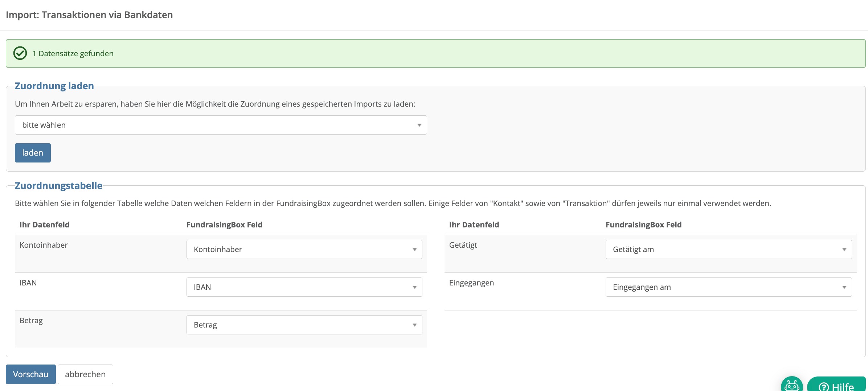Viewport: 868px width, 391px height.
Task: Click the green success checkmark icon
Action: pos(20,53)
